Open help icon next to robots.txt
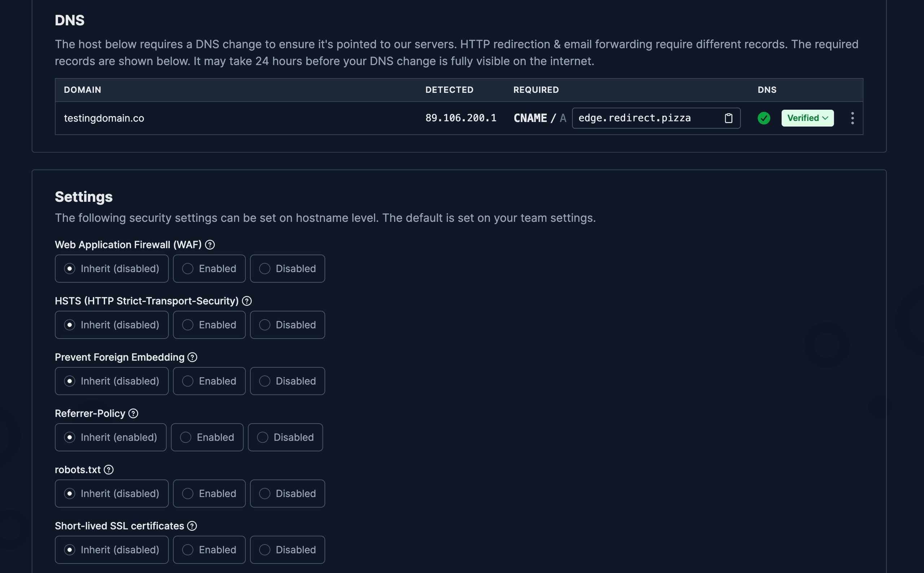 (x=109, y=470)
